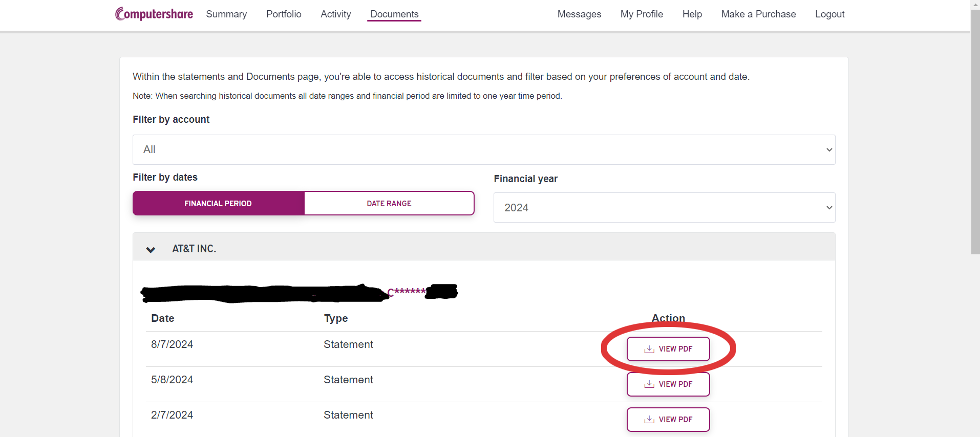The image size is (980, 437).
Task: View PDF for the 5/8/2024 statement
Action: 668,384
